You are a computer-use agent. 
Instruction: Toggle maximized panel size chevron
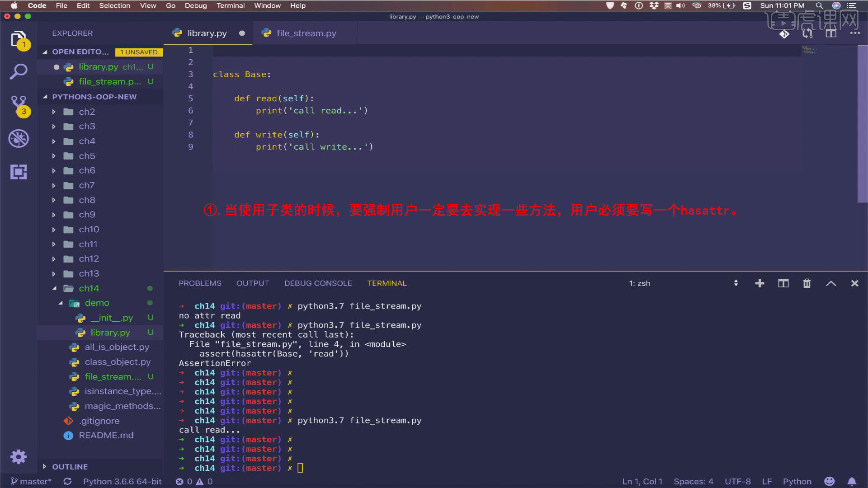[x=830, y=283]
